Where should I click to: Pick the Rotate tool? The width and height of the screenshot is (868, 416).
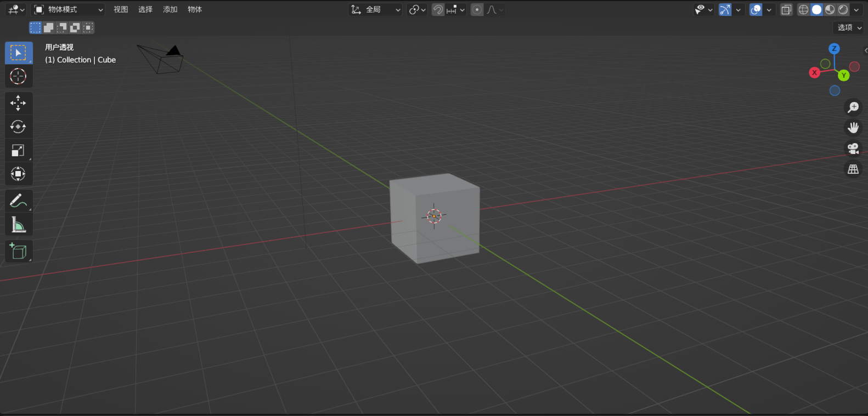[19, 127]
